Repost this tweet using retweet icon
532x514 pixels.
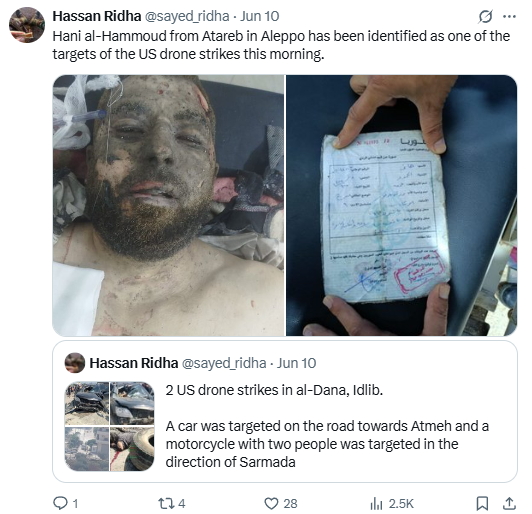(x=166, y=503)
